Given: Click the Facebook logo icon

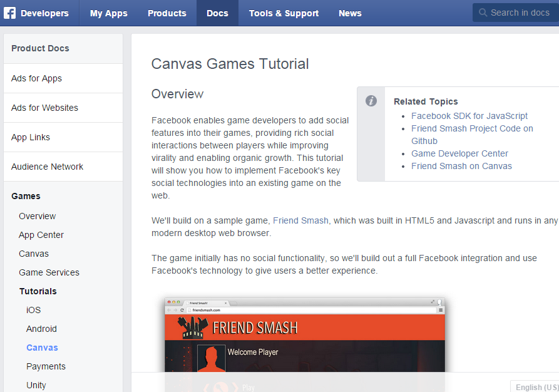Looking at the screenshot, I should (9, 13).
